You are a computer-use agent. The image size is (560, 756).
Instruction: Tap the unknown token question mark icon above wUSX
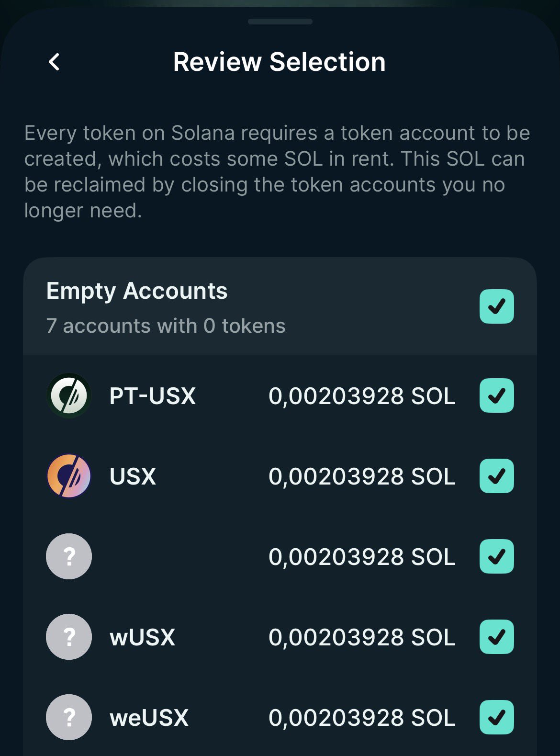tap(69, 556)
